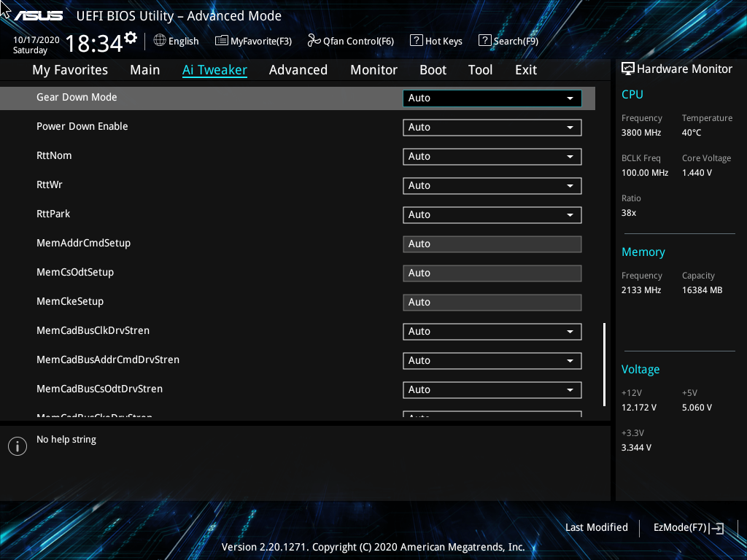Switch to EzMode(F7)
This screenshot has width=747, height=560.
(680, 528)
